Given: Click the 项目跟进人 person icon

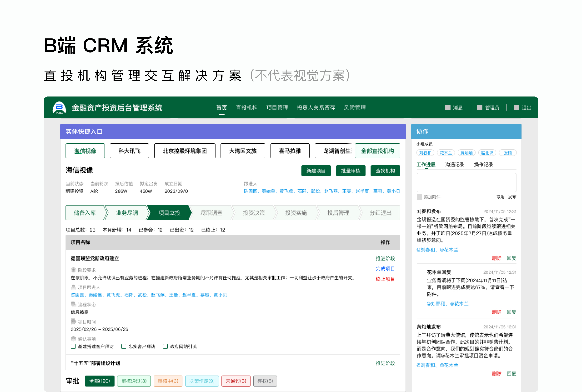Looking at the screenshot, I should tap(73, 287).
